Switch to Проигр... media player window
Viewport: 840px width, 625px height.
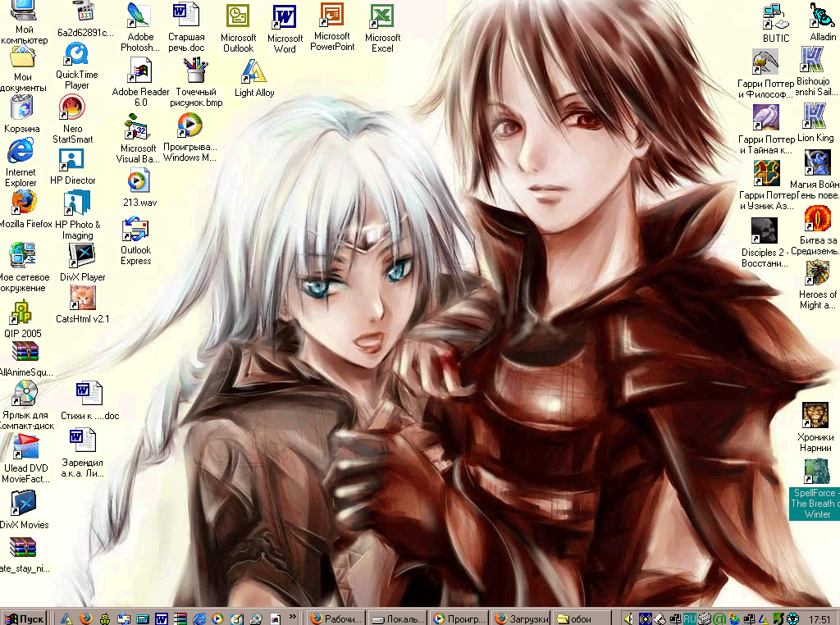(x=459, y=618)
